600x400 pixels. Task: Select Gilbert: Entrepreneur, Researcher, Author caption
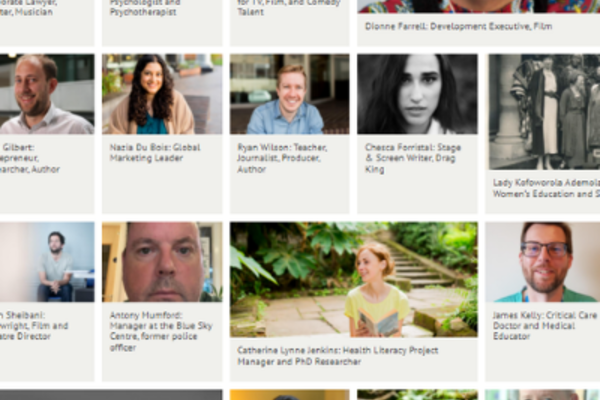click(x=30, y=158)
